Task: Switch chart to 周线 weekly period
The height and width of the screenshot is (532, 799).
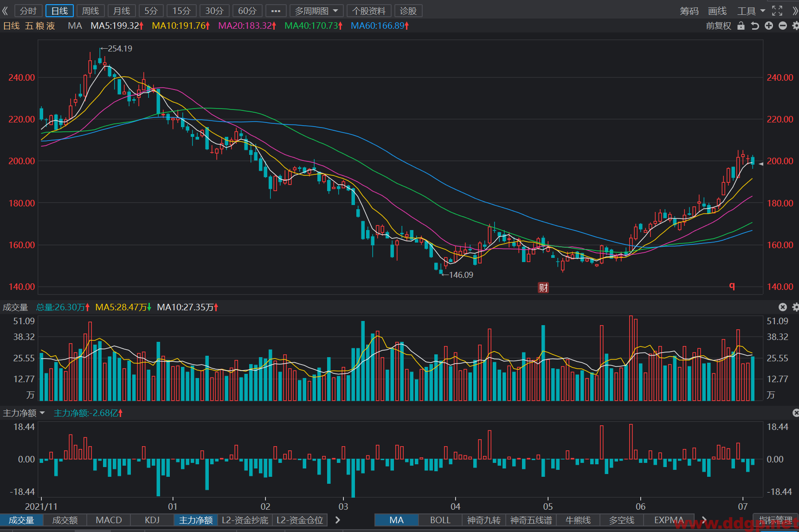Action: [90, 11]
